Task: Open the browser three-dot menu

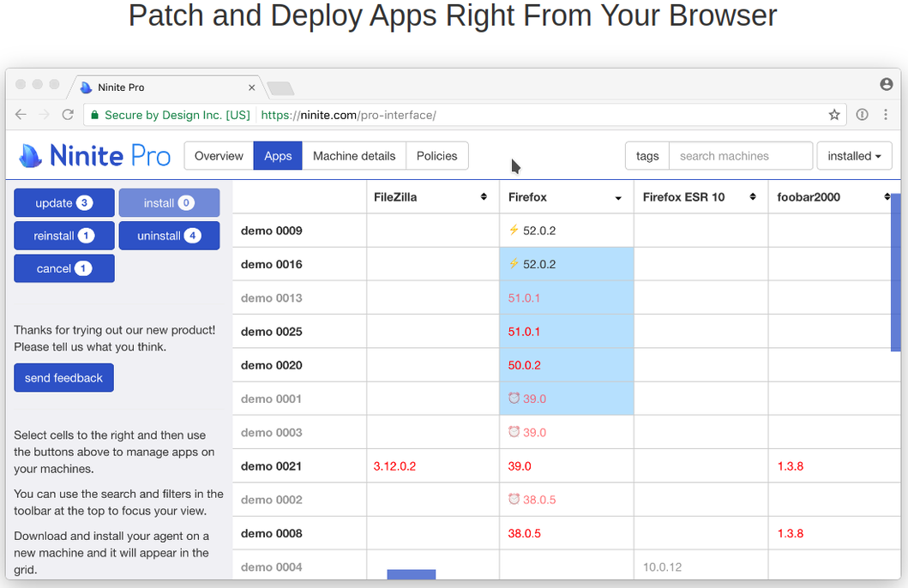Action: click(886, 115)
